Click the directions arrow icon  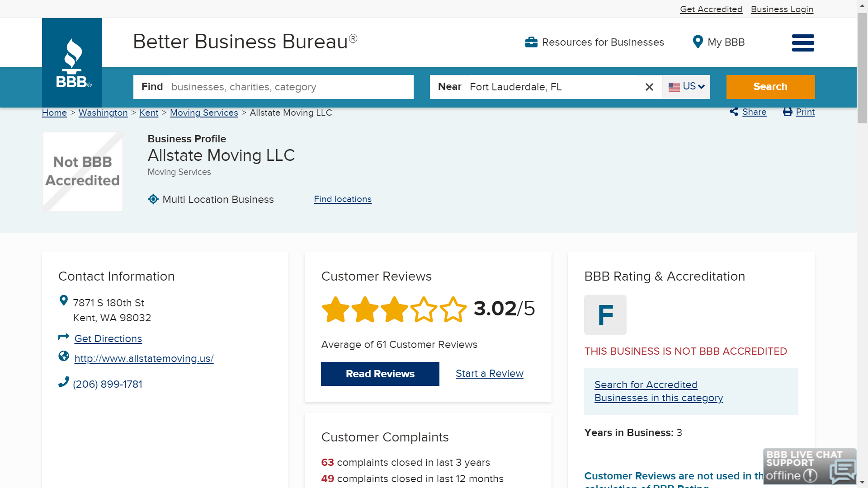click(x=64, y=337)
